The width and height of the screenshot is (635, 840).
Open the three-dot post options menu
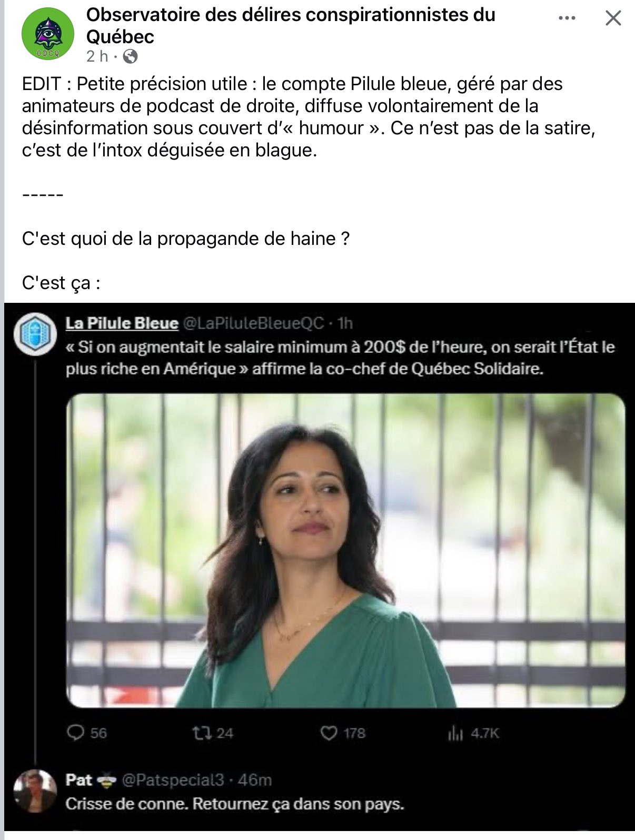point(567,18)
